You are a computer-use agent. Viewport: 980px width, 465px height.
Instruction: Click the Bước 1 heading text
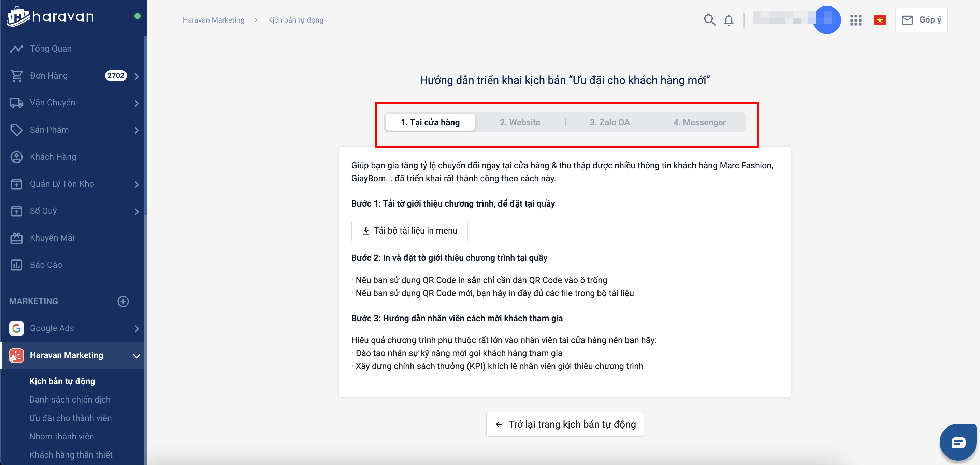(453, 203)
